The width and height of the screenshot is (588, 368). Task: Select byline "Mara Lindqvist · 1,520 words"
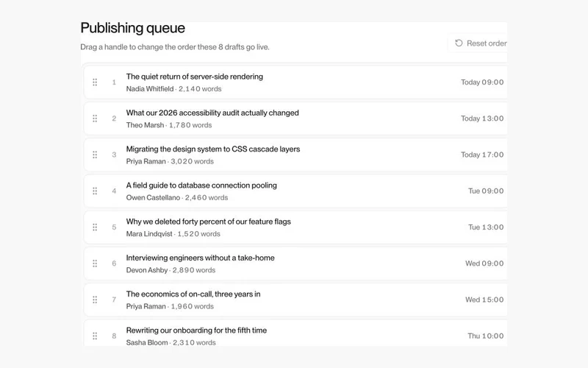173,234
